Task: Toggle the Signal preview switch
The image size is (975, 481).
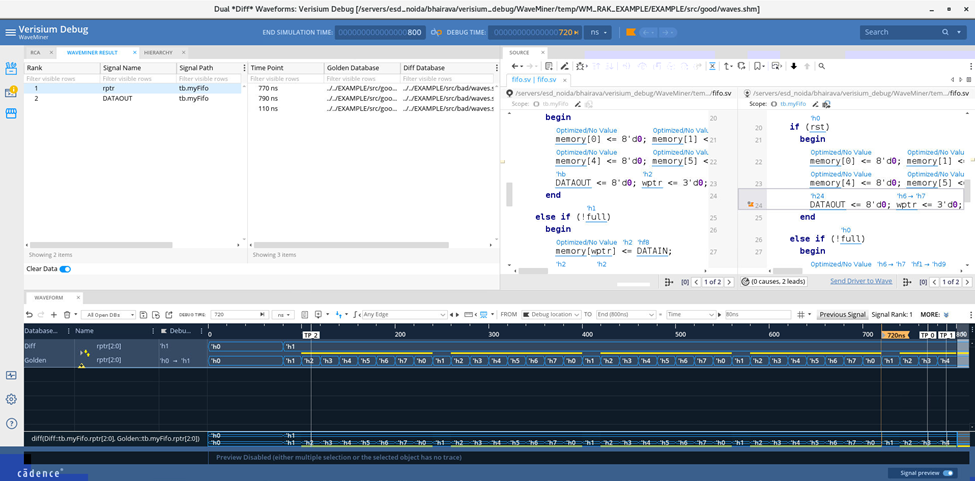Action: click(948, 473)
